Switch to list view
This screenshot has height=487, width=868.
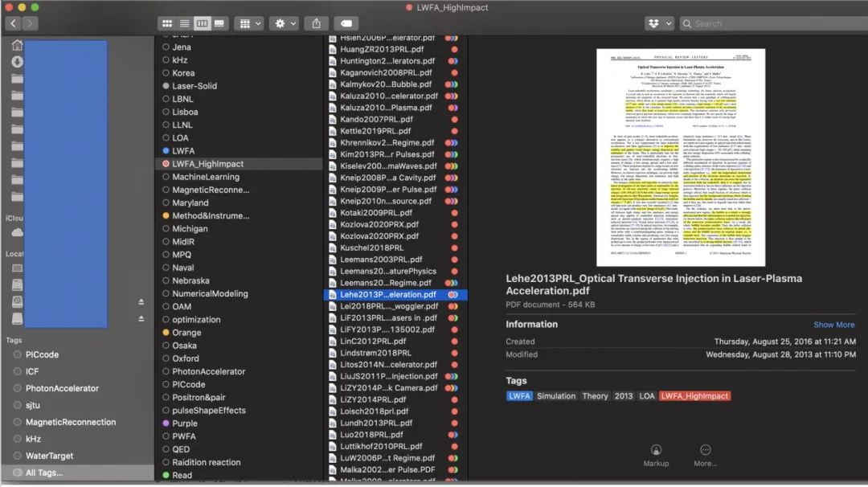click(x=184, y=24)
